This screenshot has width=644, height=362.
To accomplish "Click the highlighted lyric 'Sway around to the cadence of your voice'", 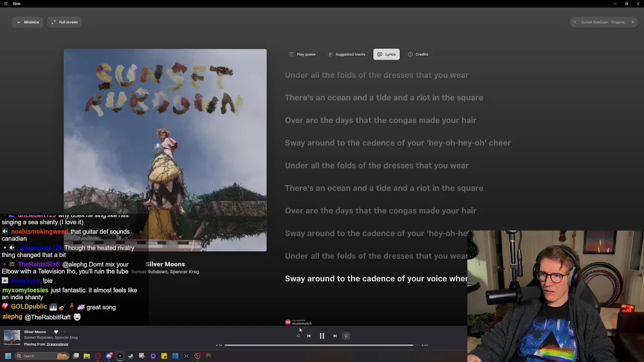I will (376, 279).
